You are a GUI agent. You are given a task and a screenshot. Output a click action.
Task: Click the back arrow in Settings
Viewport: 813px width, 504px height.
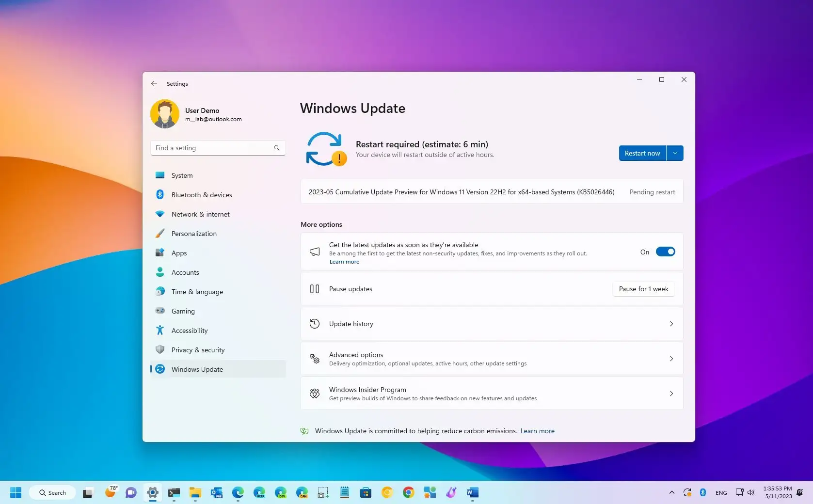[154, 83]
